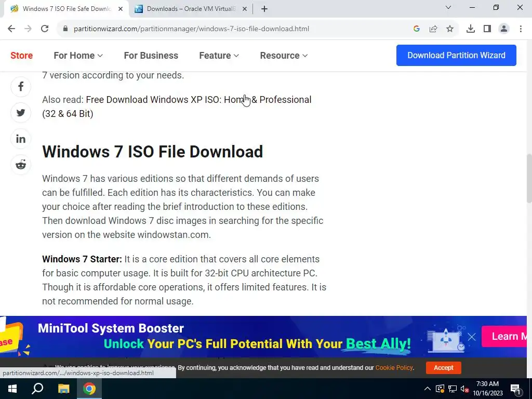The width and height of the screenshot is (532, 399).
Task: Click the network icon in system tray
Action: click(453, 389)
